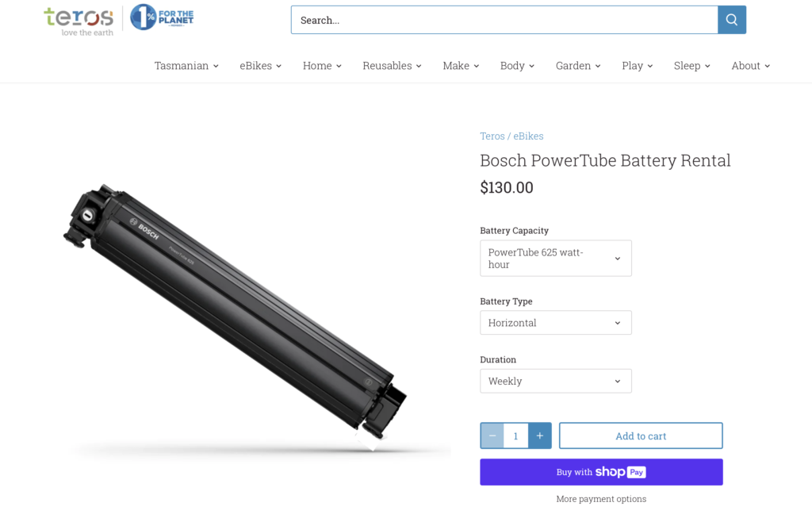The width and height of the screenshot is (812, 514).
Task: Expand the About menu
Action: pyautogui.click(x=750, y=66)
